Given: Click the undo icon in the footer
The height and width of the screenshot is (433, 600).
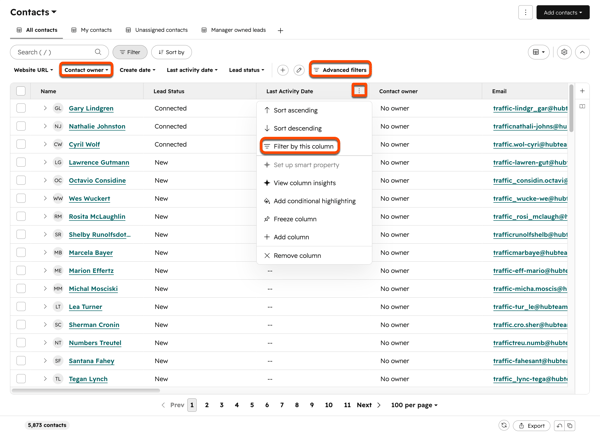Looking at the screenshot, I should 559,425.
